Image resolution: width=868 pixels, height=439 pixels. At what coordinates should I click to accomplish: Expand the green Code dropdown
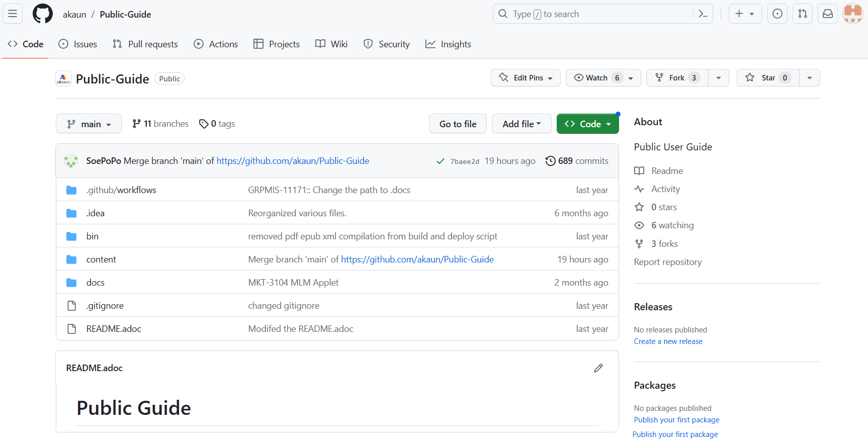(587, 124)
